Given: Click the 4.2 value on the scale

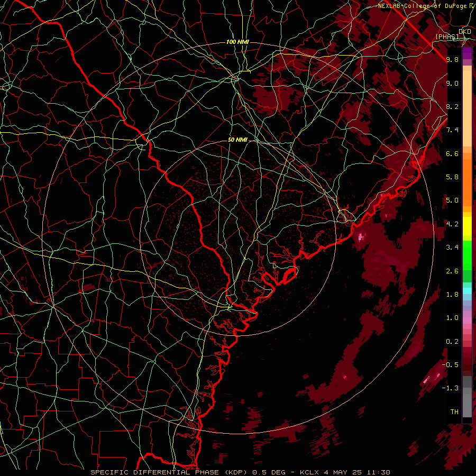Looking at the screenshot, I should [452, 224].
